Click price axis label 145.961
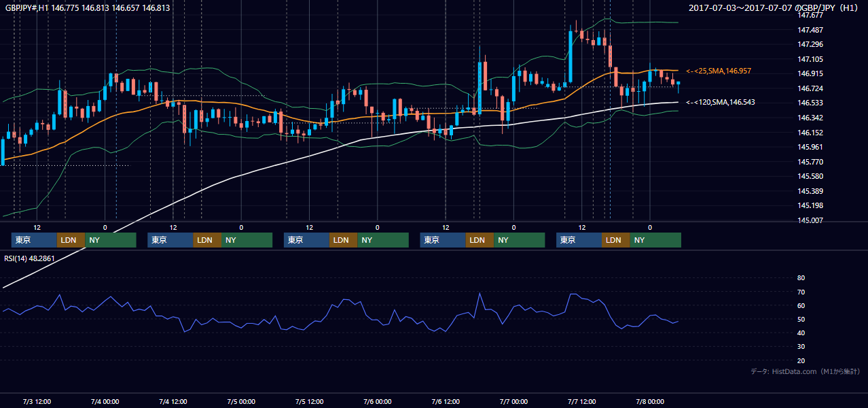The height and width of the screenshot is (408, 868). pos(811,147)
